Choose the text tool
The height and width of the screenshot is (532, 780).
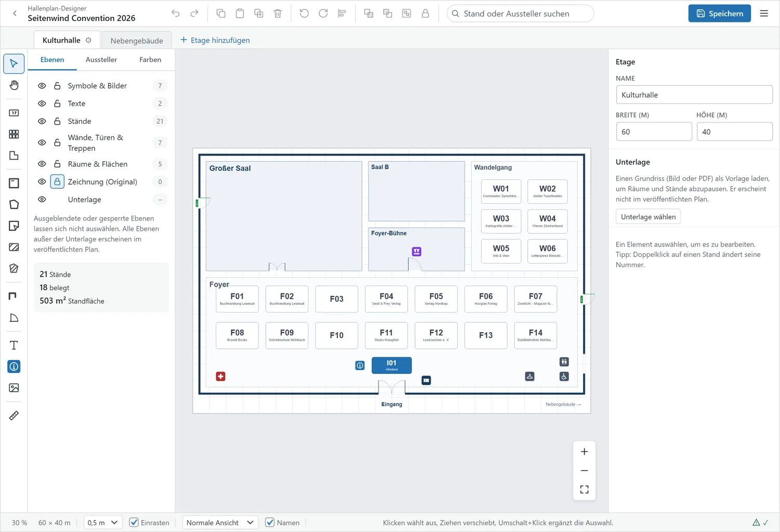(14, 345)
